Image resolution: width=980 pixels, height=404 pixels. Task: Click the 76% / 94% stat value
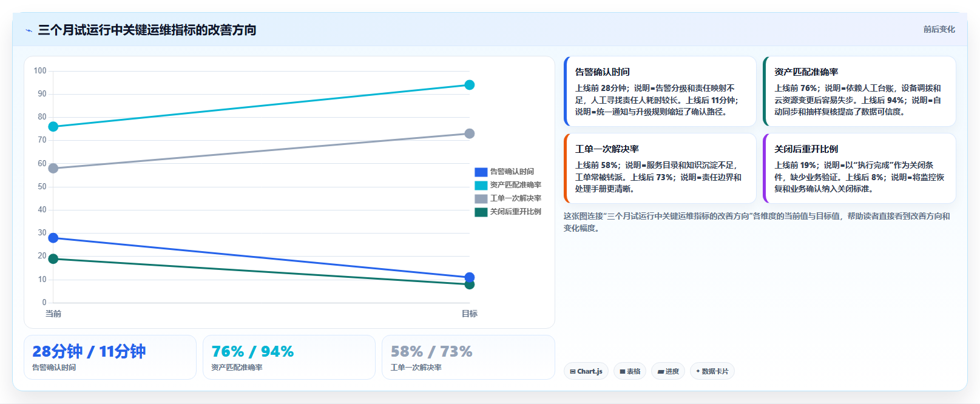(x=252, y=352)
